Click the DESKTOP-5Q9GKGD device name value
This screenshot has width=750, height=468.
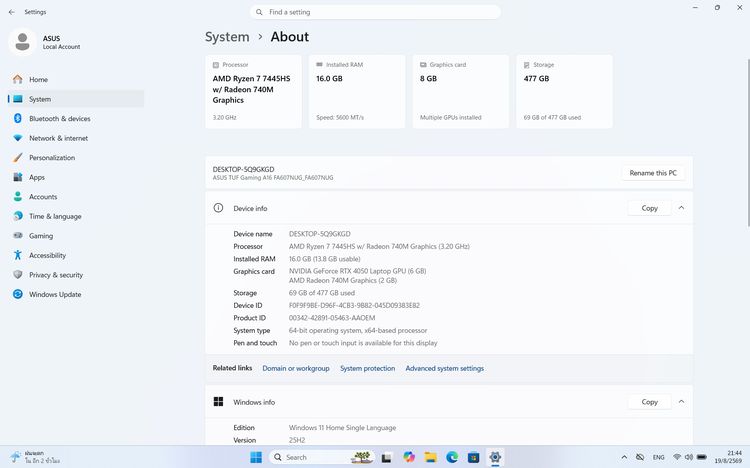point(320,234)
